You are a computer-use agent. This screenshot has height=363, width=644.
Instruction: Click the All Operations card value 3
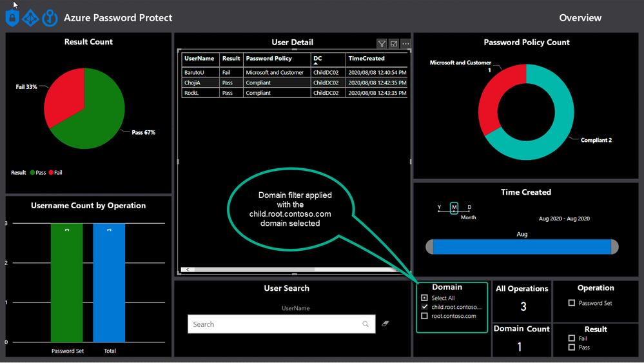pyautogui.click(x=523, y=306)
